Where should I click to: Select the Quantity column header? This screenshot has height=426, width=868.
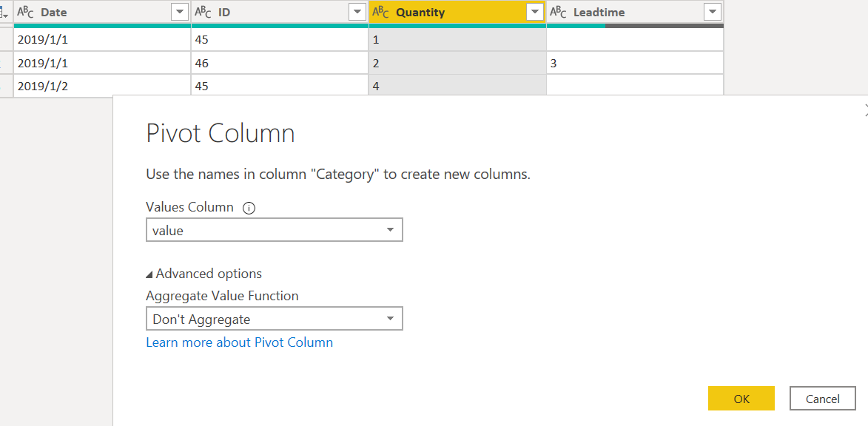(x=457, y=12)
